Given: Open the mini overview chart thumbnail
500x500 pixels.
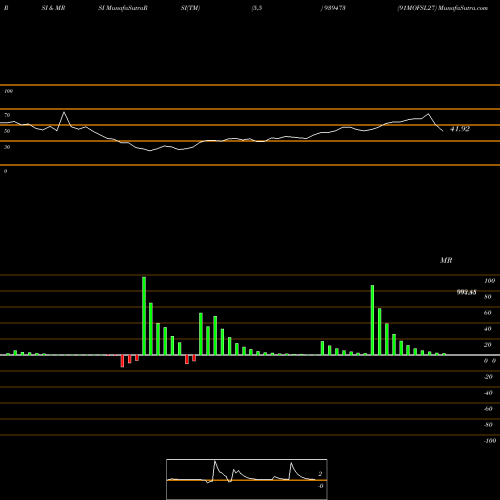Looking at the screenshot, I should (247, 479).
